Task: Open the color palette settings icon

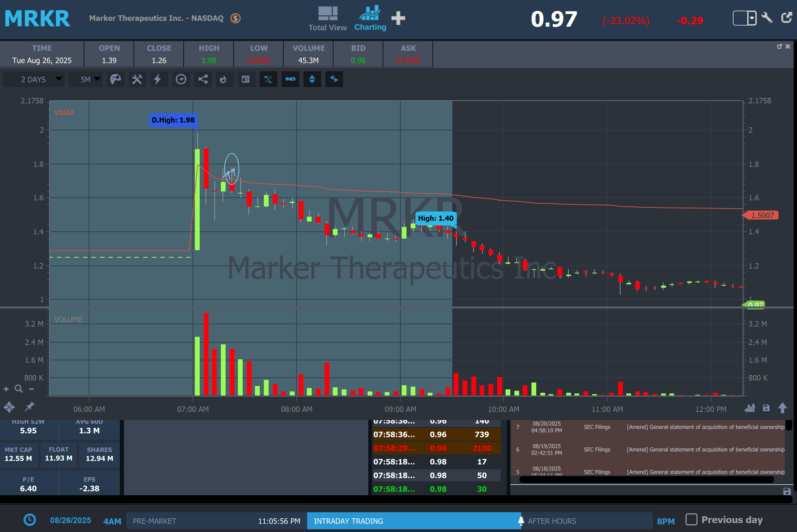Action: (x=115, y=80)
